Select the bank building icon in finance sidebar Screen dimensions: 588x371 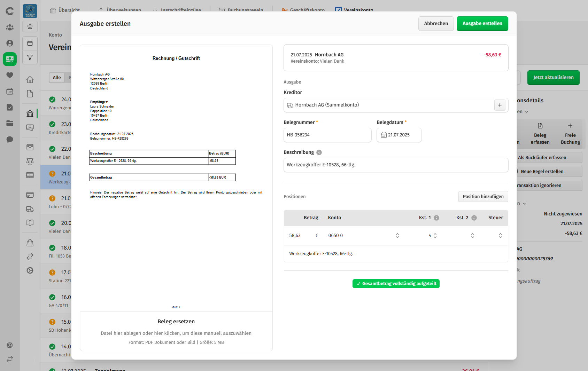(x=30, y=113)
